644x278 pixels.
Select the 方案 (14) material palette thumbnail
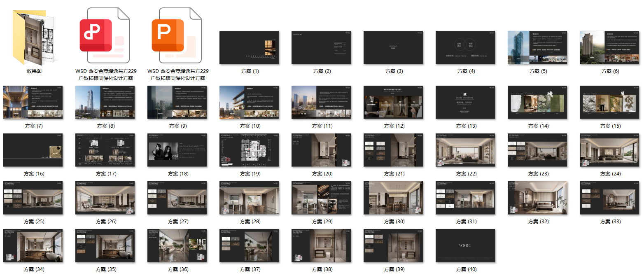[537, 102]
